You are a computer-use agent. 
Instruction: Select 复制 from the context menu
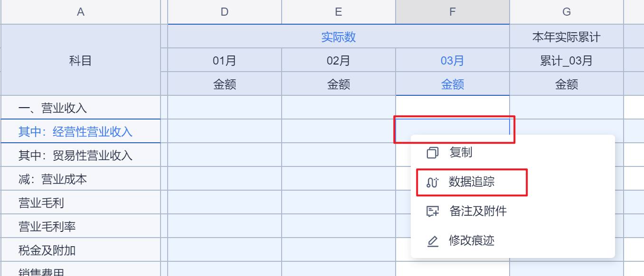(x=460, y=153)
